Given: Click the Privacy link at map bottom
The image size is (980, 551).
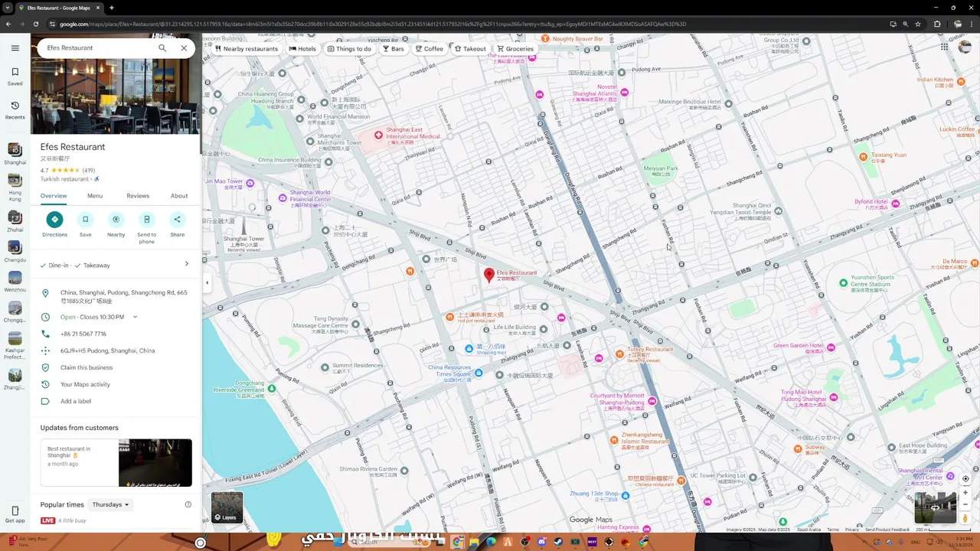Looking at the screenshot, I should (851, 530).
